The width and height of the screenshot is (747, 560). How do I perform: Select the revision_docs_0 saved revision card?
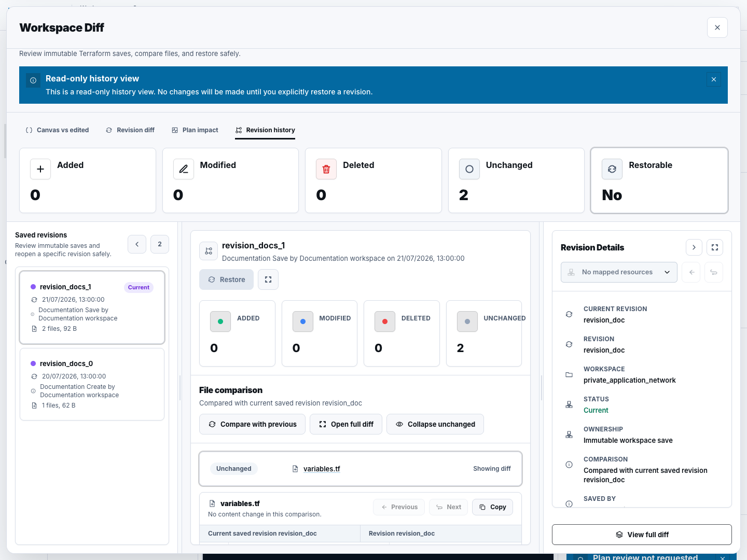92,384
